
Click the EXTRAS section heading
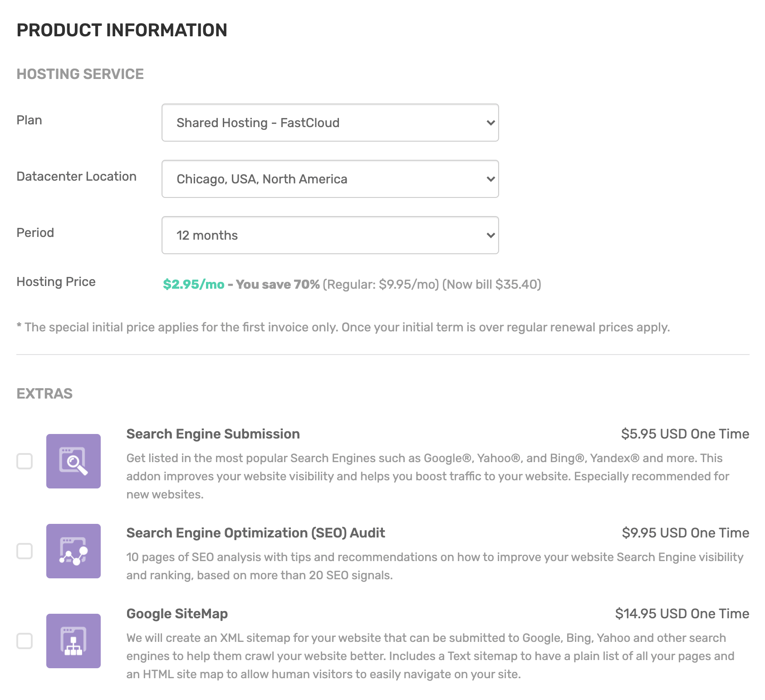(44, 393)
